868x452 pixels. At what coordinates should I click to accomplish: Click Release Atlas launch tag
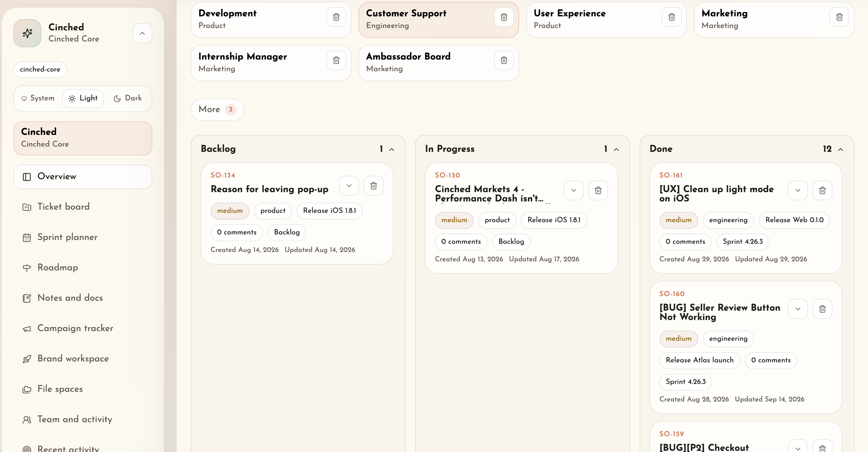click(x=699, y=360)
